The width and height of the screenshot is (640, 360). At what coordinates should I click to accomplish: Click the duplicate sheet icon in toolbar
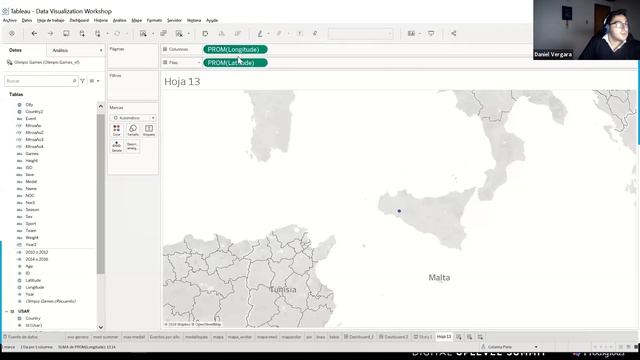click(163, 33)
